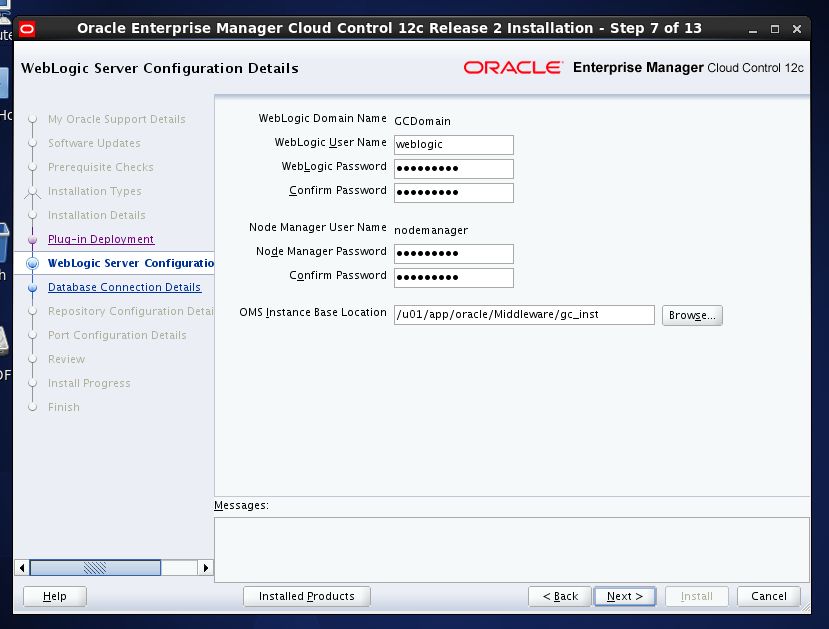
Task: Select the Node Manager Password field
Action: point(453,254)
